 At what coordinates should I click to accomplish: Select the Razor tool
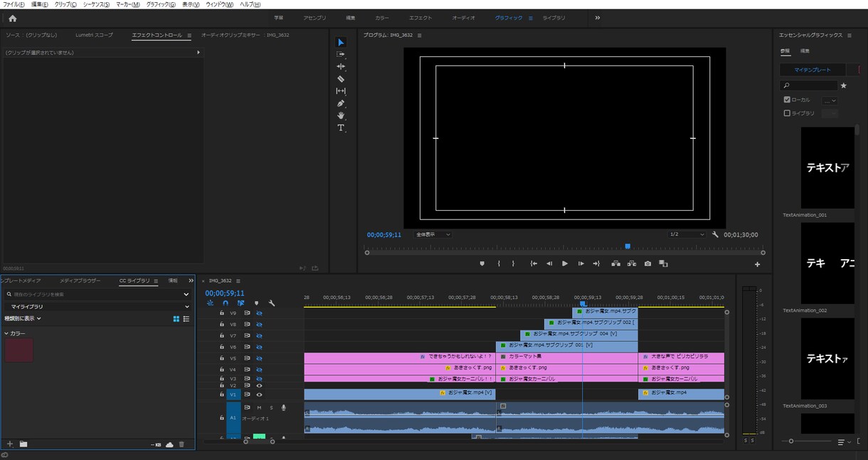[341, 78]
